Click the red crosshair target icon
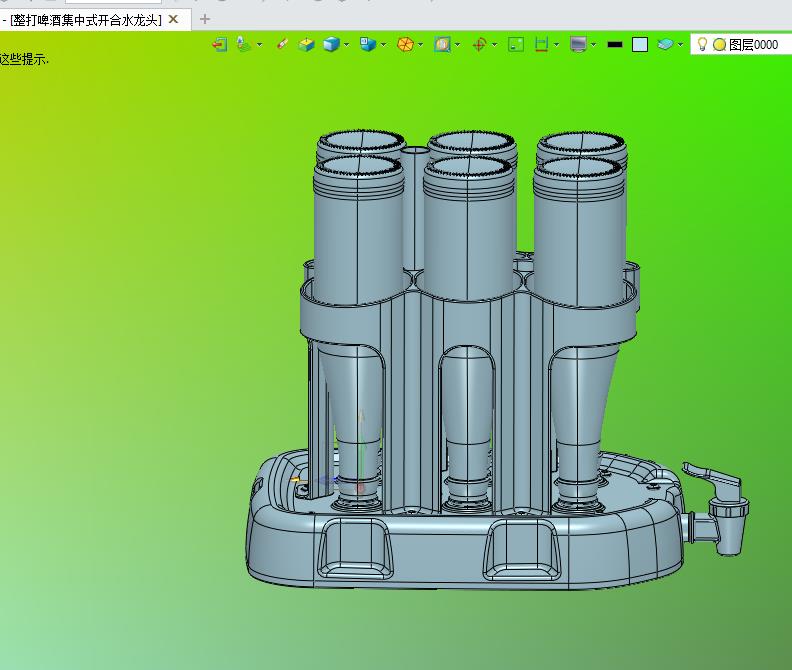The height and width of the screenshot is (670, 792). click(x=479, y=44)
